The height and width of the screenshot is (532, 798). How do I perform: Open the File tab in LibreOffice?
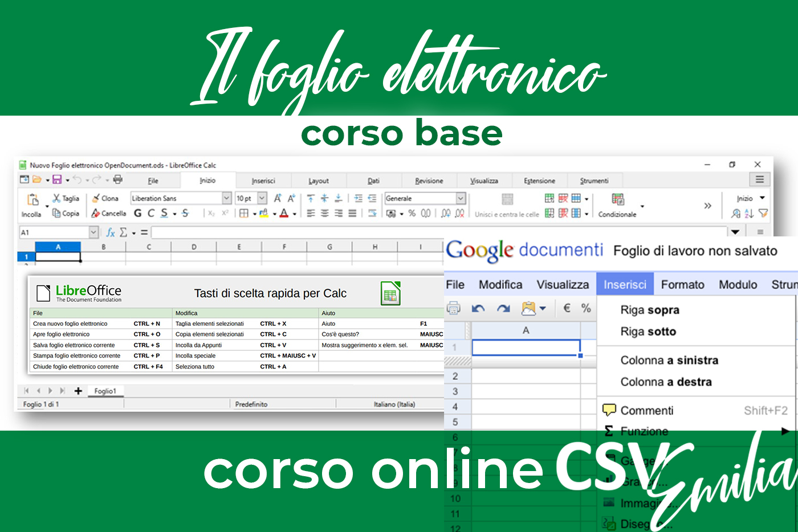point(153,181)
